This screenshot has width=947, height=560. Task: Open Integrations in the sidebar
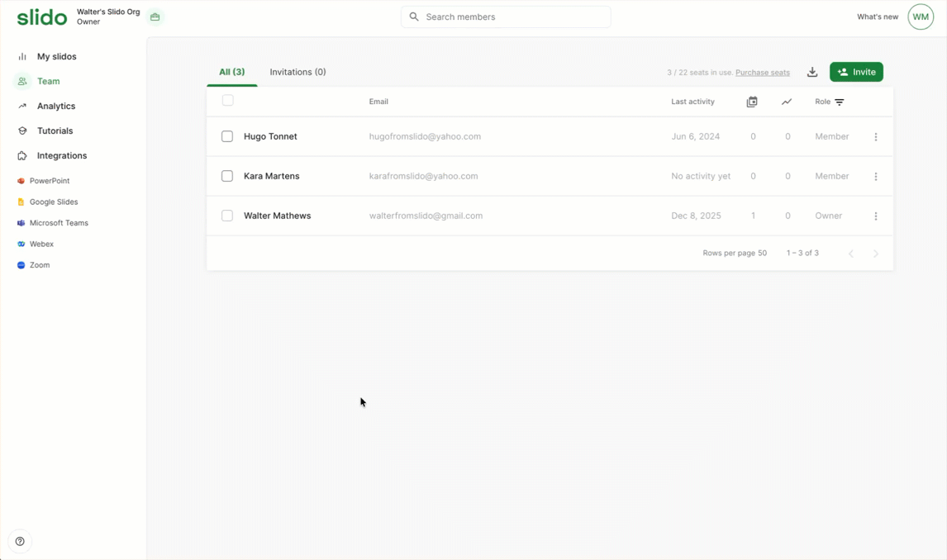click(x=62, y=155)
